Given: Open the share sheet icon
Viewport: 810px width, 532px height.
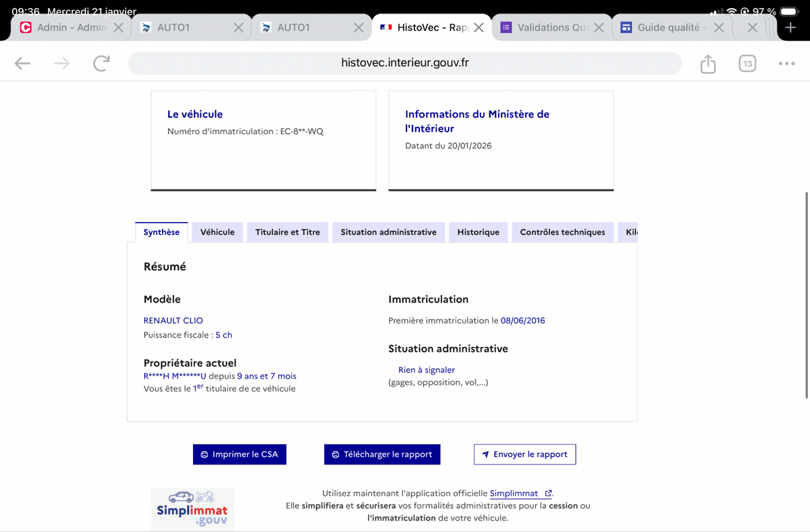Looking at the screenshot, I should click(x=707, y=63).
